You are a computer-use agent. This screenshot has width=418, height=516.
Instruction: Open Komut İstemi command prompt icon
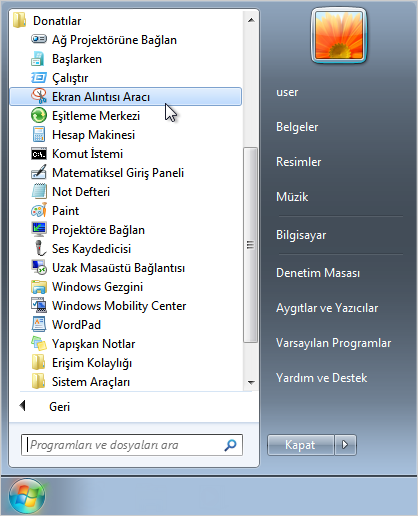(39, 154)
